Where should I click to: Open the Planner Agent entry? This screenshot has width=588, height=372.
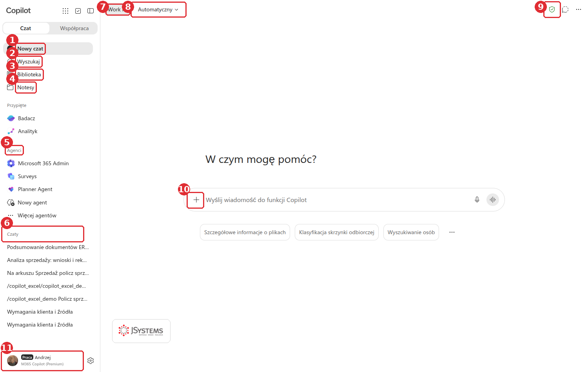(x=35, y=189)
